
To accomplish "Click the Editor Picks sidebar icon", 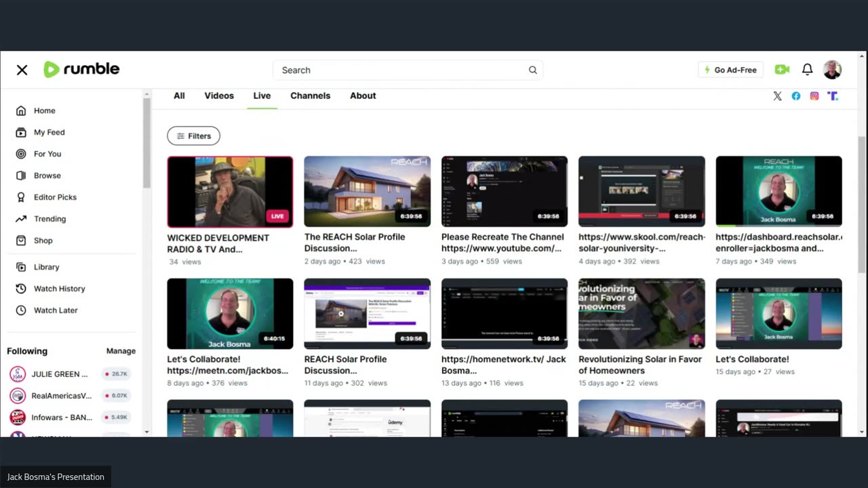I will click(x=21, y=197).
